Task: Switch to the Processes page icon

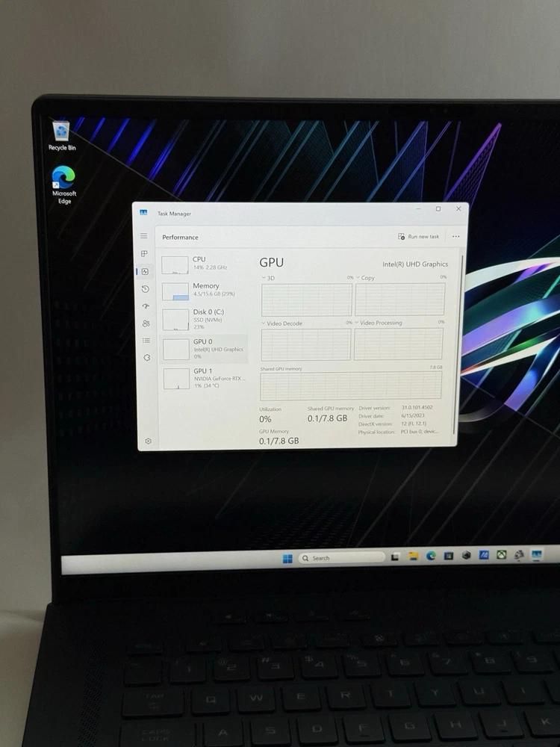Action: coord(145,254)
